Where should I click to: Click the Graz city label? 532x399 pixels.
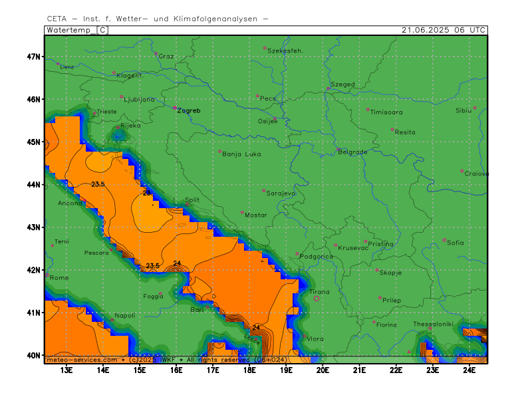166,57
